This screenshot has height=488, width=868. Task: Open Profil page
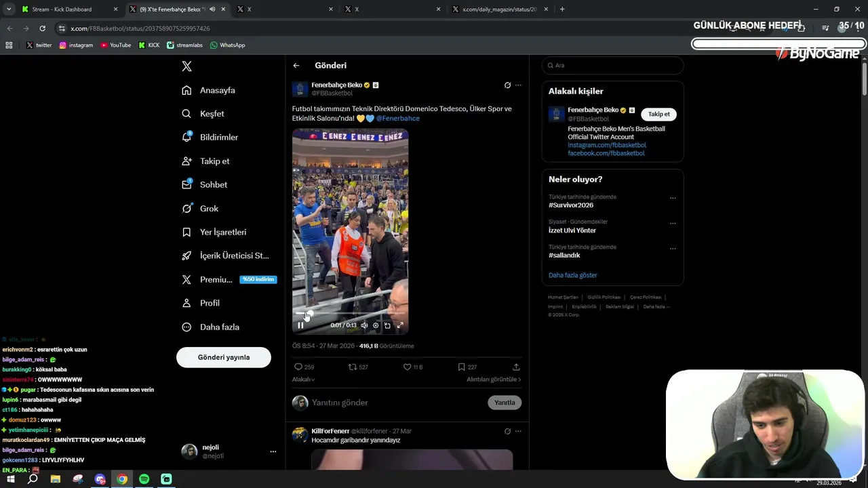coord(201,304)
